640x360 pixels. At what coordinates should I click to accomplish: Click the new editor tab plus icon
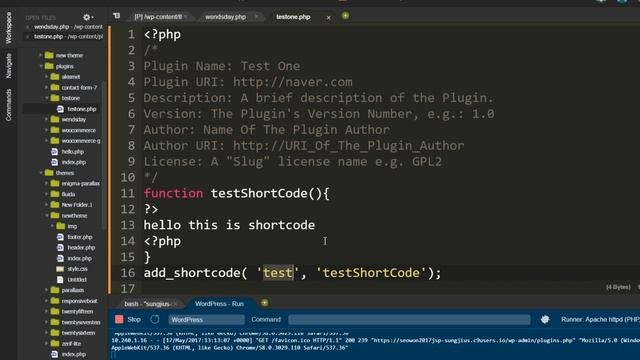pyautogui.click(x=345, y=16)
